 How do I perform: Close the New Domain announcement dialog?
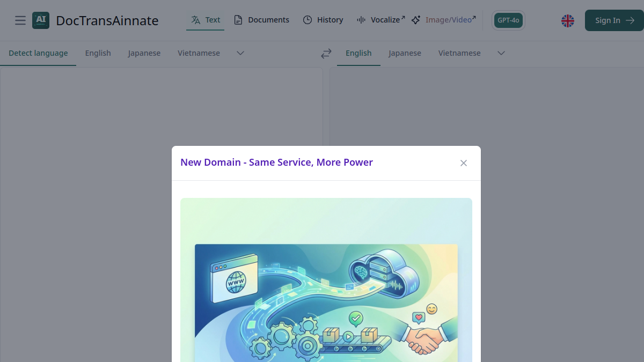point(464,163)
